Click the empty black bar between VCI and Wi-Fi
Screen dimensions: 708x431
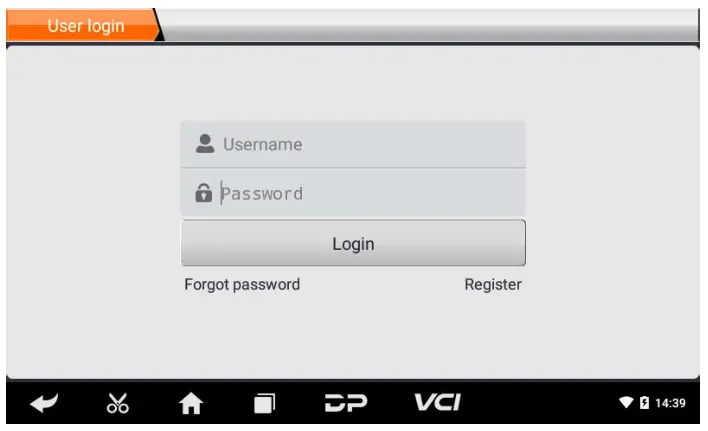[540, 403]
